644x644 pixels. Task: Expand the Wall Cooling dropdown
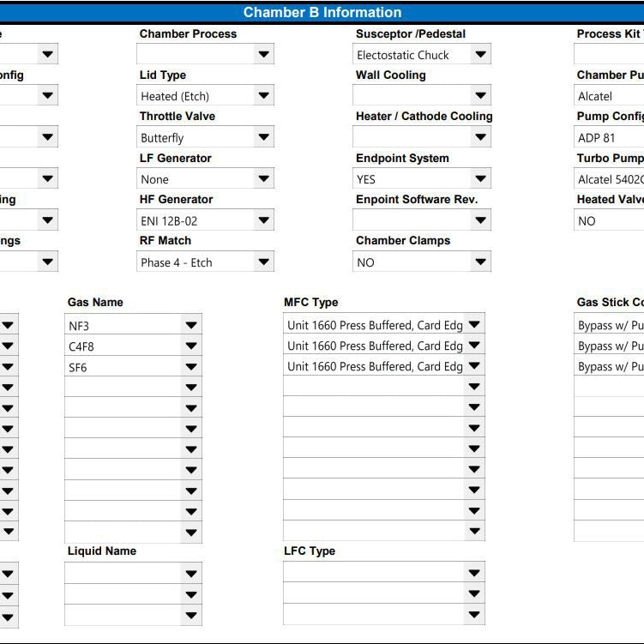point(480,96)
